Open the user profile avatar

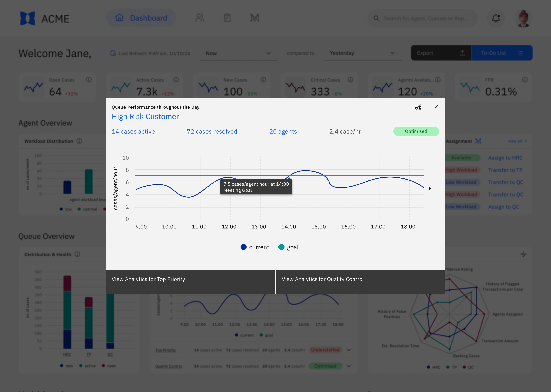click(523, 18)
